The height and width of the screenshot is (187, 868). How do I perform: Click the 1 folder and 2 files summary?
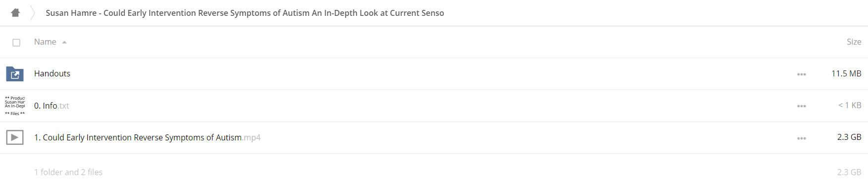coord(68,172)
